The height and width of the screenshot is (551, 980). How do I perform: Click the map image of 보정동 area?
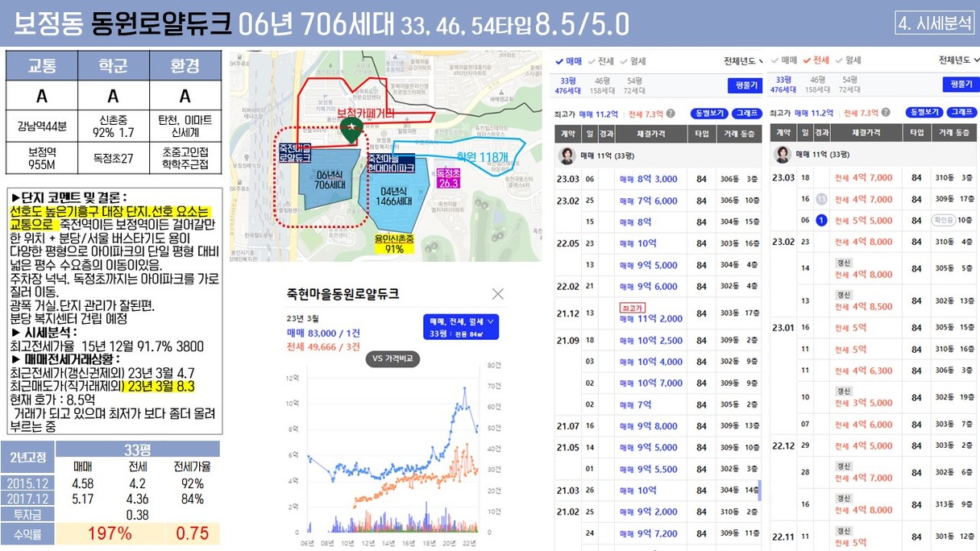pos(385,156)
